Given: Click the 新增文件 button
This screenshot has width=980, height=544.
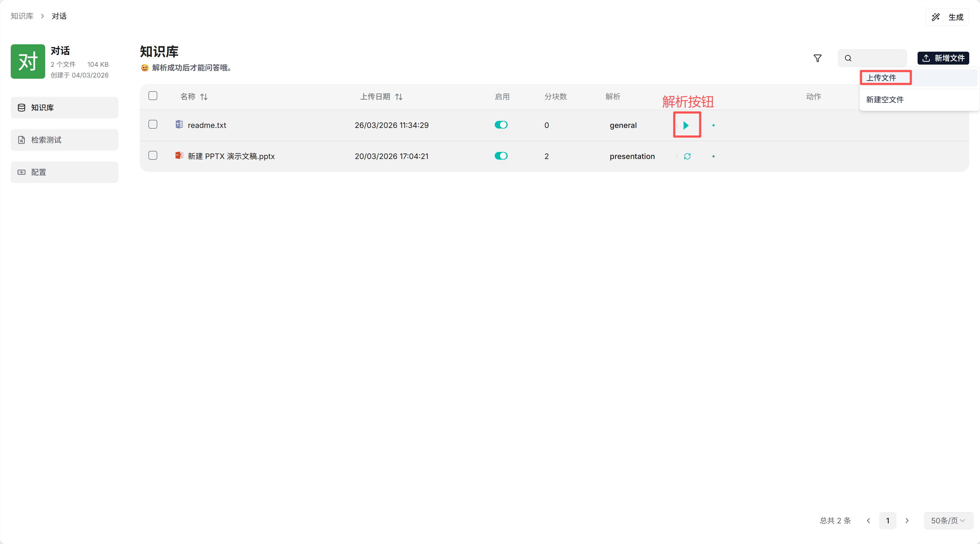Looking at the screenshot, I should (x=943, y=58).
